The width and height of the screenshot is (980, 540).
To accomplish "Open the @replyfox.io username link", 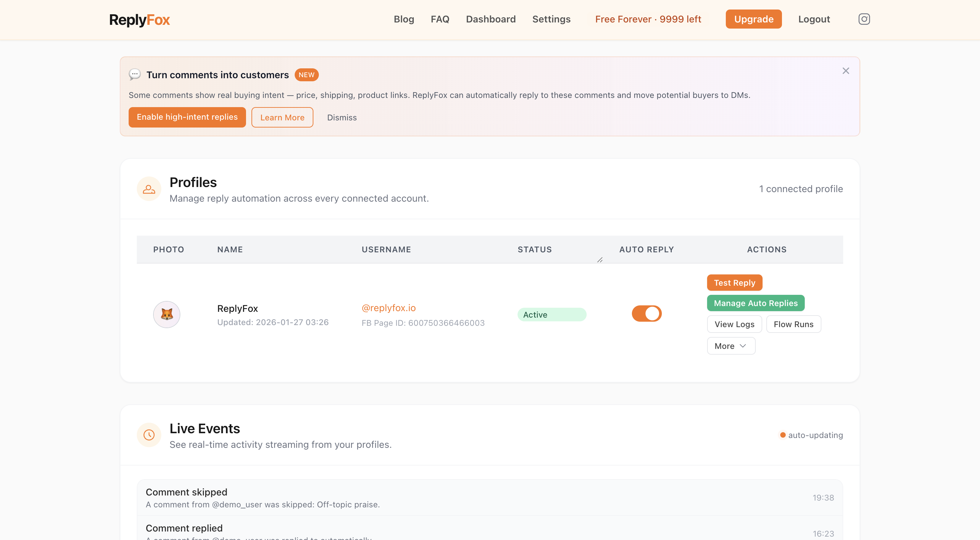I will [388, 308].
